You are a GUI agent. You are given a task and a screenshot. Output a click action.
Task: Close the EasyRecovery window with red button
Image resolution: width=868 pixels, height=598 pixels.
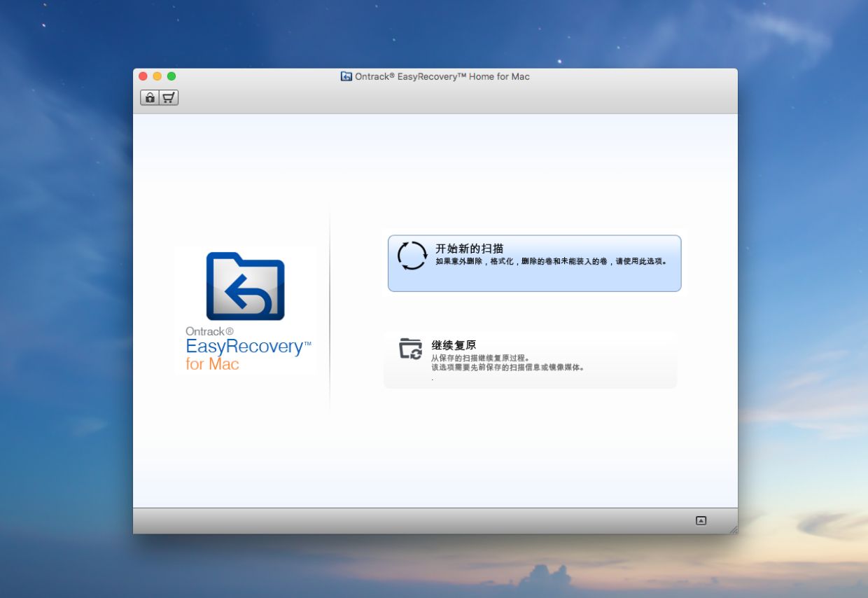(x=143, y=76)
